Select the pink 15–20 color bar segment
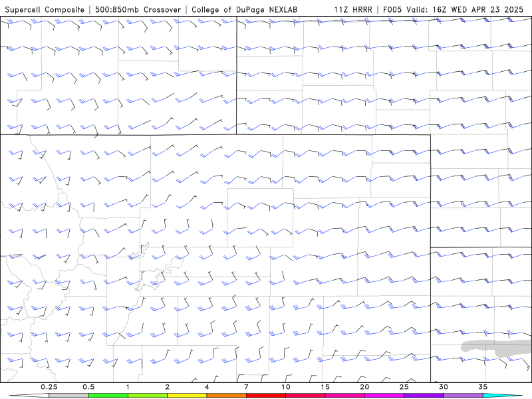 pyautogui.click(x=344, y=396)
